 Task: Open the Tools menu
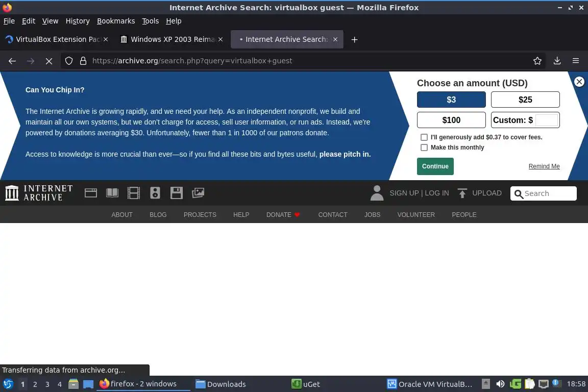coord(151,21)
